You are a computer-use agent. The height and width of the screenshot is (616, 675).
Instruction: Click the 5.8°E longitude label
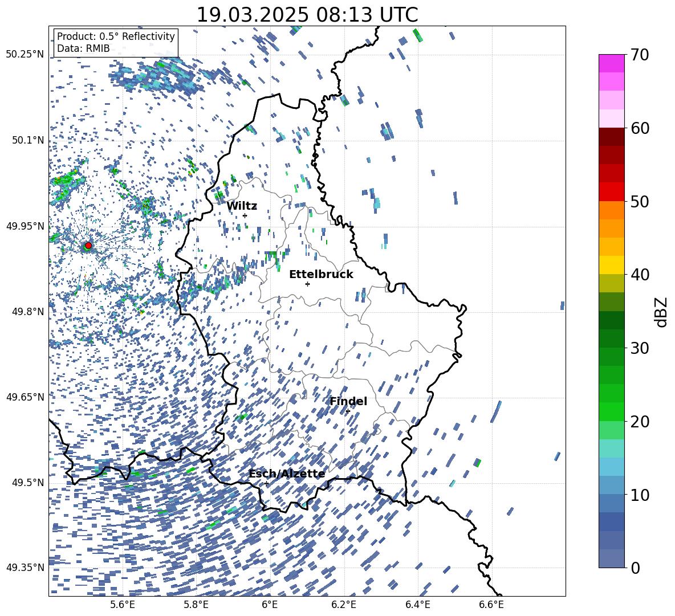click(196, 605)
